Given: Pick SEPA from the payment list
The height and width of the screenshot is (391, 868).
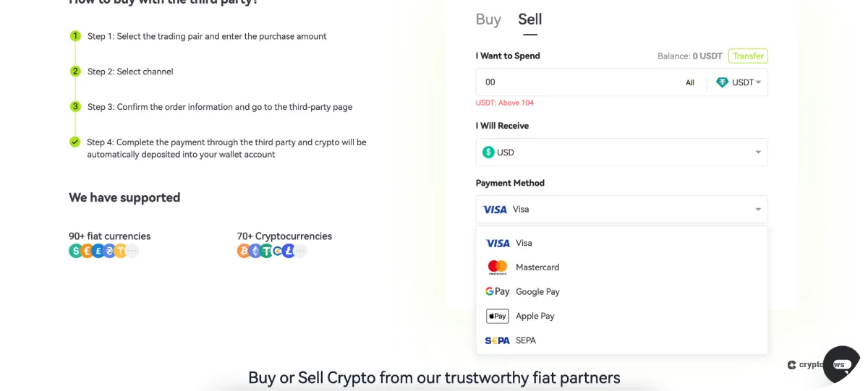Looking at the screenshot, I should (x=525, y=340).
